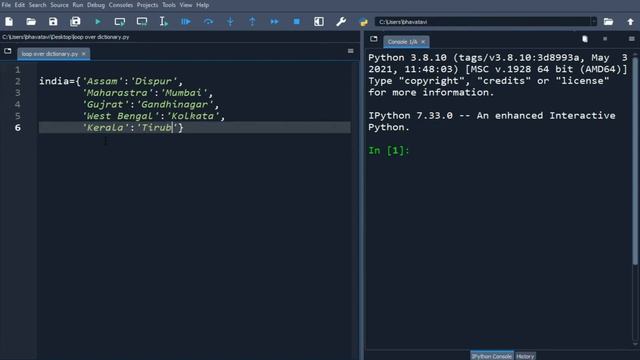Viewport: 640px width, 360px height.
Task: Create a new file from toolbar
Action: tap(9, 22)
